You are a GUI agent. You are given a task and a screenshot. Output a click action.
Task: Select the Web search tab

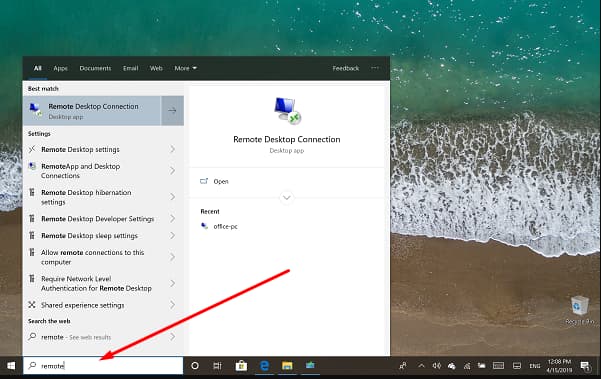pos(156,68)
